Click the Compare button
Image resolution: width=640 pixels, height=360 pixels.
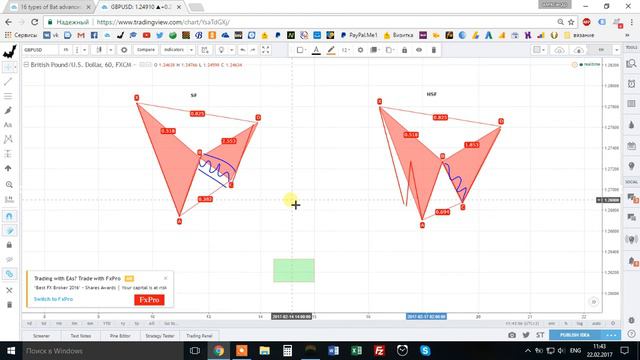145,50
